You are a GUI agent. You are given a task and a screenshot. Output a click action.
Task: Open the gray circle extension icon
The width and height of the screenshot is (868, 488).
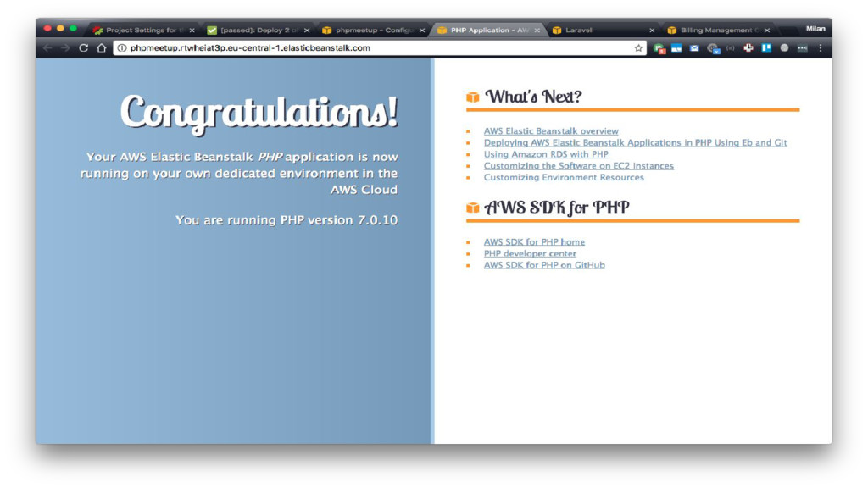(784, 48)
